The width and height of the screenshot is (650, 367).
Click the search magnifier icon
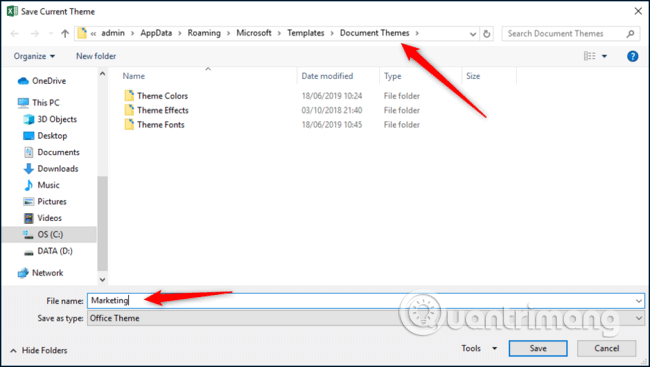point(630,34)
